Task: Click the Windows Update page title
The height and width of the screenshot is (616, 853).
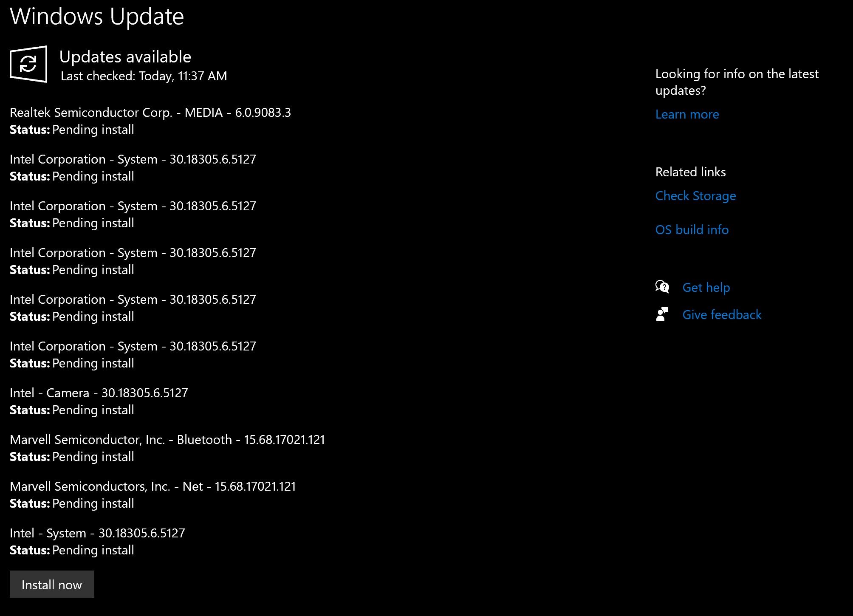Action: 97,17
